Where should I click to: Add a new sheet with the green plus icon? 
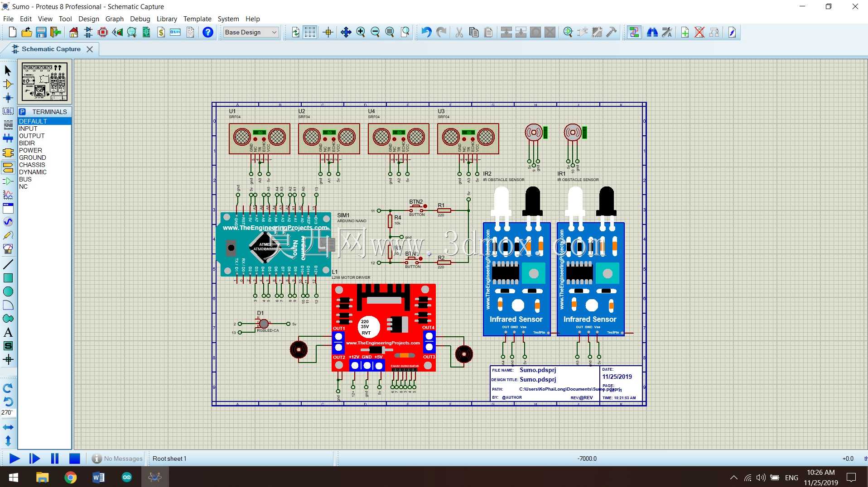[x=685, y=32]
